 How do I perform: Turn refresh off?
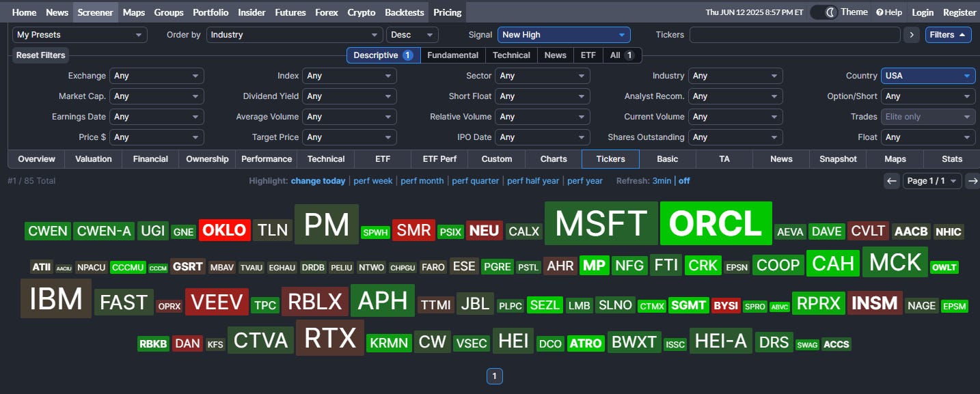point(684,181)
